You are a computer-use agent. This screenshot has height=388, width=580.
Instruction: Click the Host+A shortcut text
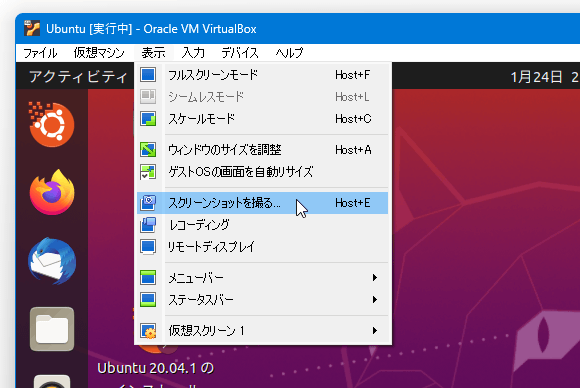pyautogui.click(x=353, y=149)
